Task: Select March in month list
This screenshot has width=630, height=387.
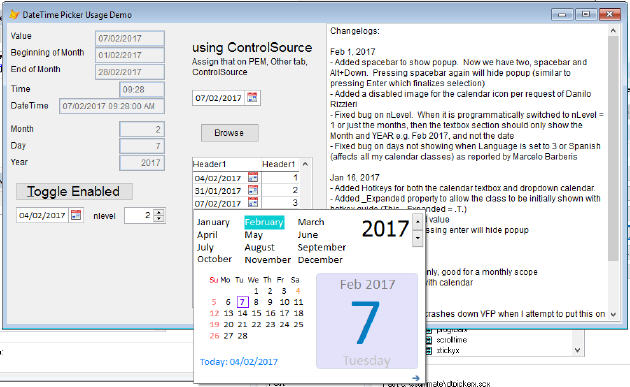Action: coord(311,222)
